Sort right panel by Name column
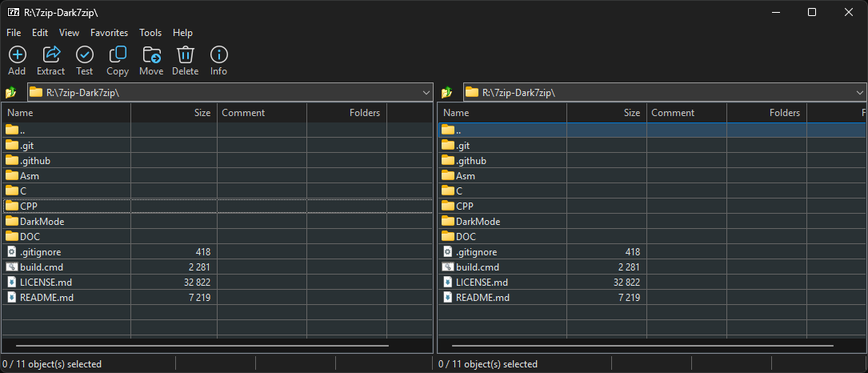 coord(502,113)
